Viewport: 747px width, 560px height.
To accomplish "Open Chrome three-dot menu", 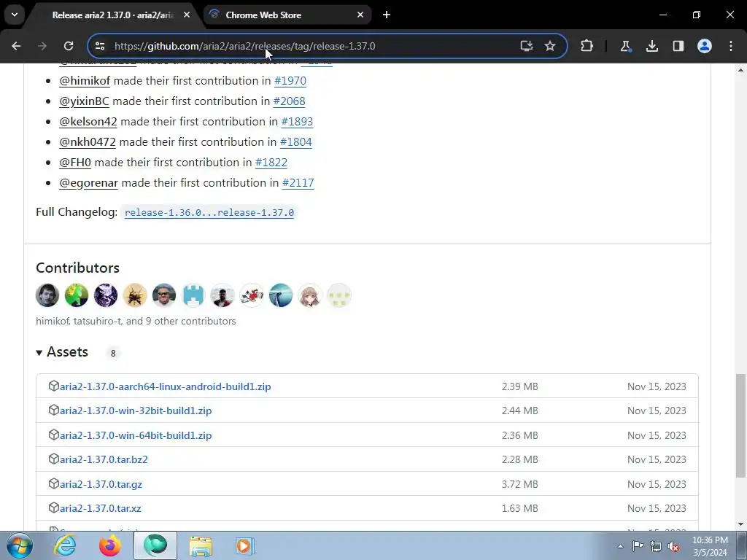I will [731, 46].
